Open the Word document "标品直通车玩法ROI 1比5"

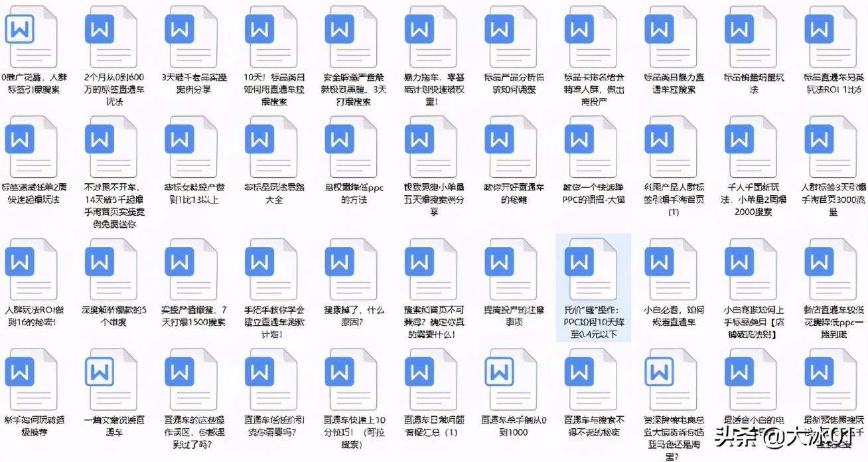[x=830, y=37]
